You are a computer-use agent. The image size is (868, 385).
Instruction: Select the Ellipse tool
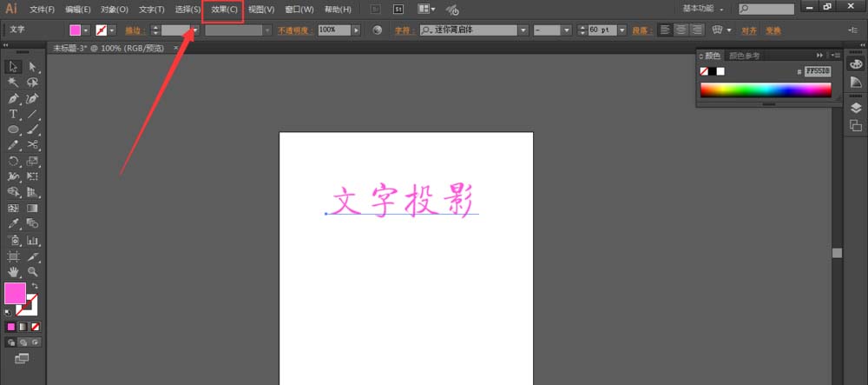[x=13, y=129]
